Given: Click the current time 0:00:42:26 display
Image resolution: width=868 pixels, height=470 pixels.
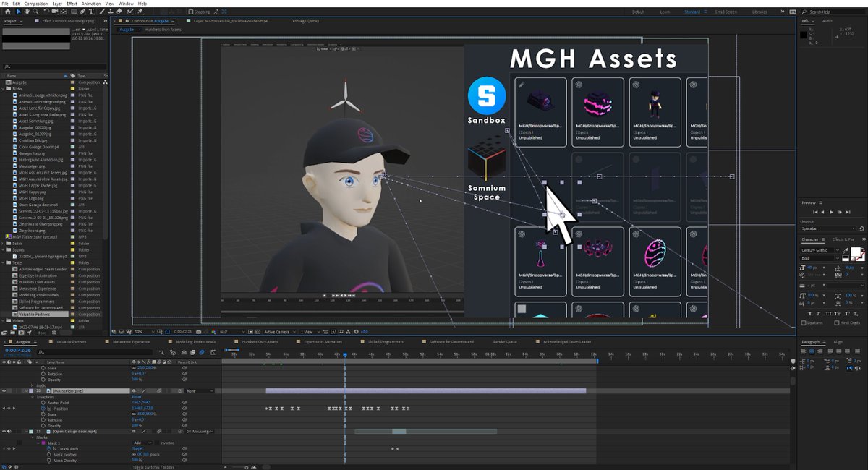Looking at the screenshot, I should point(17,350).
